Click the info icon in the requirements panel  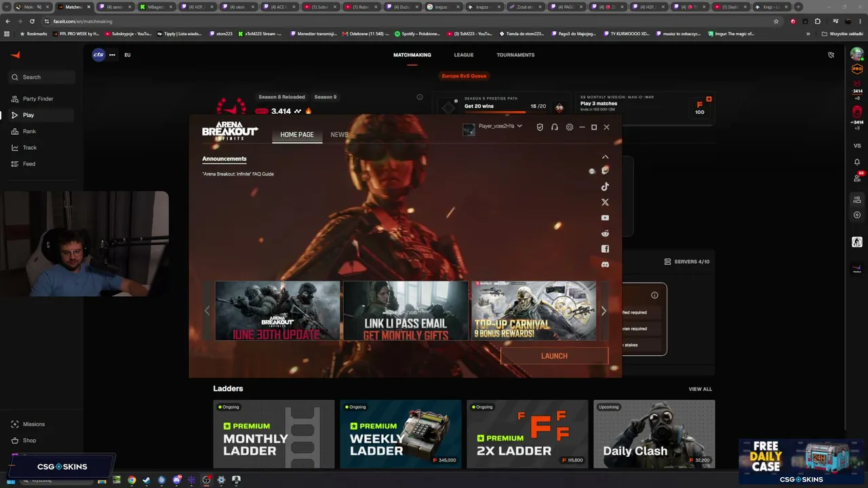click(654, 295)
